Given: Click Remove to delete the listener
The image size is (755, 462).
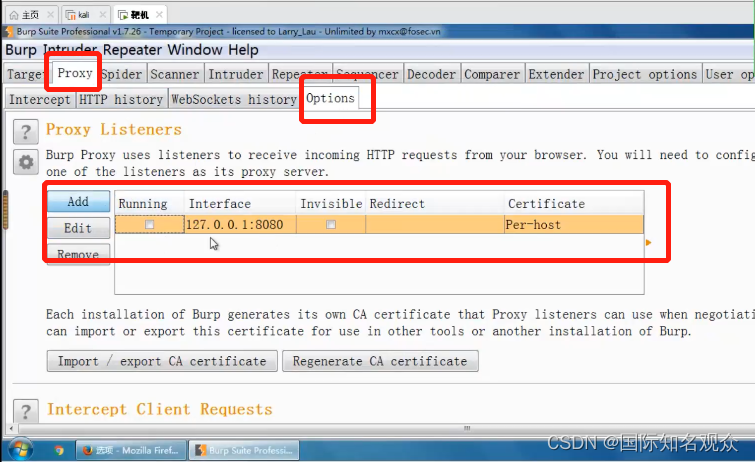Looking at the screenshot, I should tap(78, 254).
